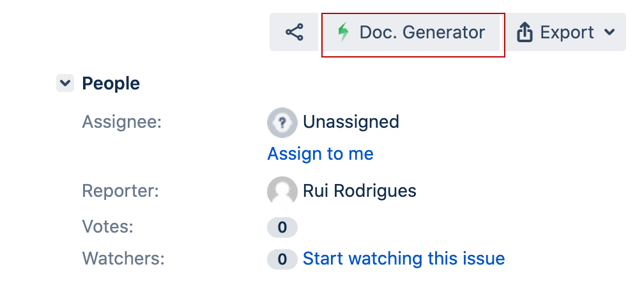Click the Assignee field label
The image size is (644, 308).
122,123
